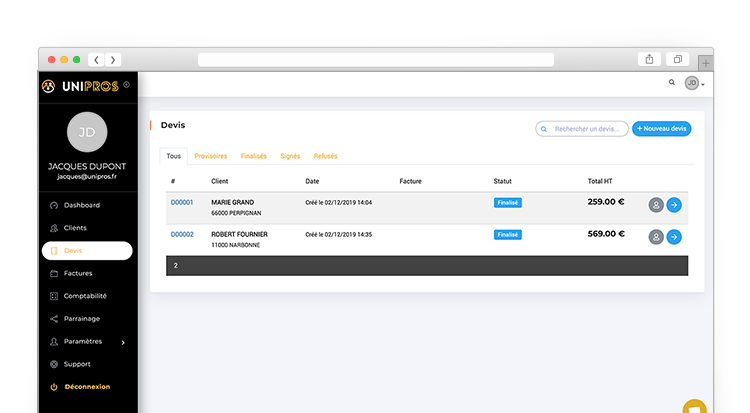Click the JD avatar in sidebar
750x413 pixels.
tap(87, 132)
